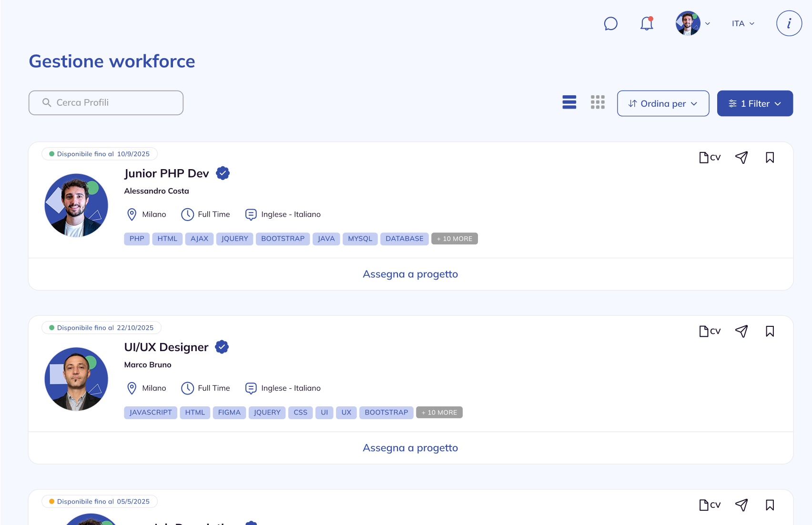Switch to list view layout
This screenshot has width=812, height=525.
coord(569,102)
